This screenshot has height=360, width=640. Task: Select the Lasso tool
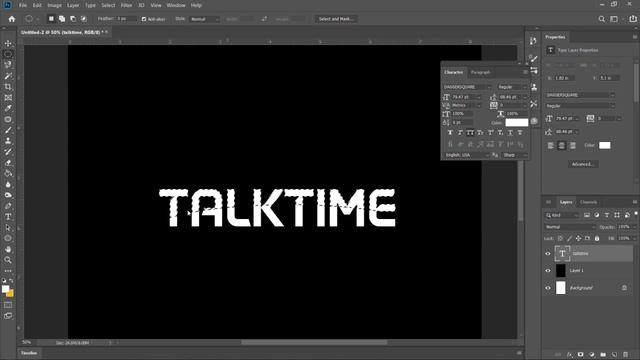point(8,65)
